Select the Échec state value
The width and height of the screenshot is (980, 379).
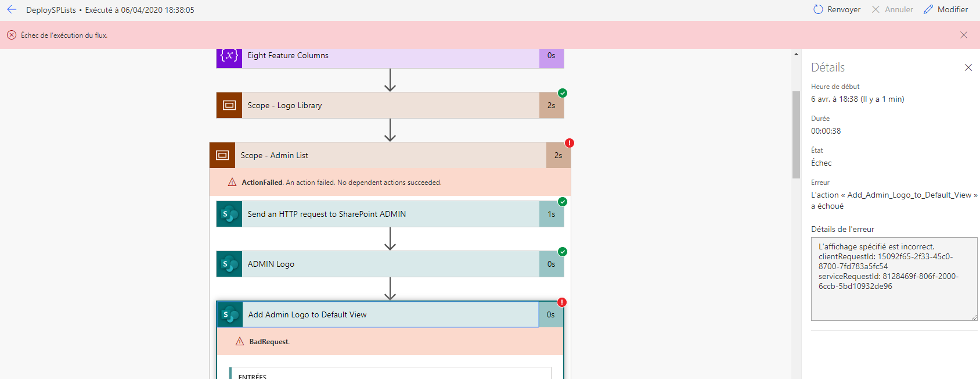(x=822, y=163)
